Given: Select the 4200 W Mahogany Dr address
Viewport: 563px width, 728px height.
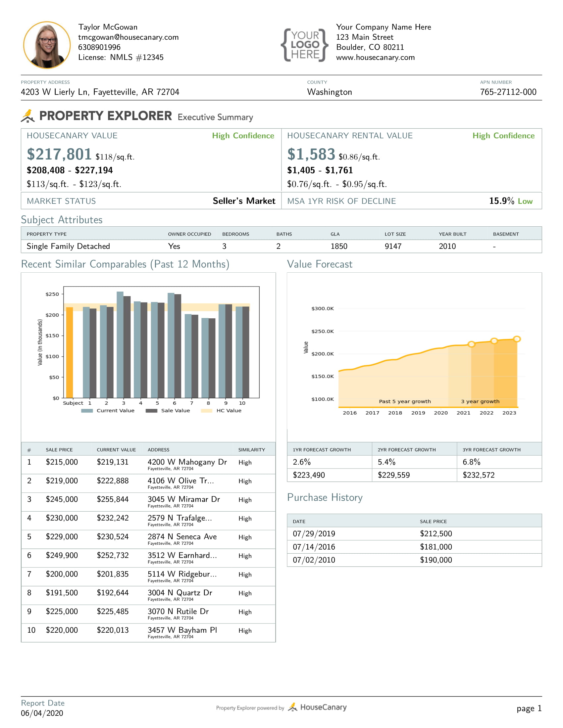Looking at the screenshot, I should pos(187,462).
